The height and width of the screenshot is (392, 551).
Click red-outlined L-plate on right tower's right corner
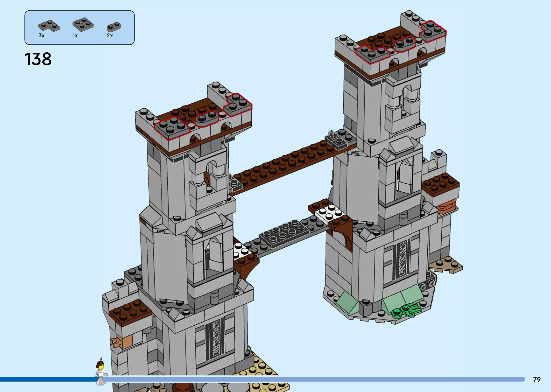point(433,31)
